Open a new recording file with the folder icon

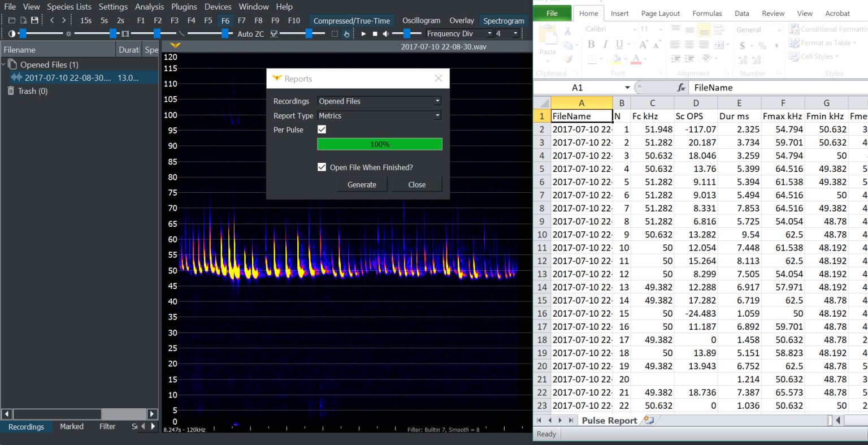click(12, 20)
